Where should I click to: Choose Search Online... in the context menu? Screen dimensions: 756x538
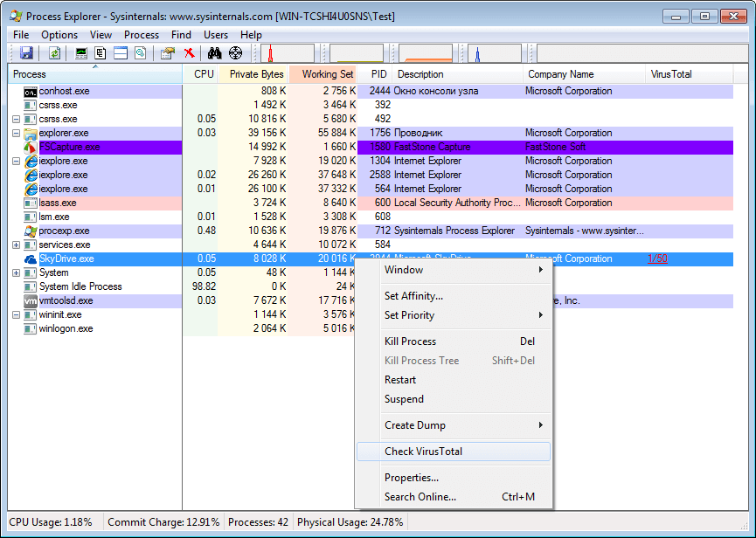[x=454, y=497]
